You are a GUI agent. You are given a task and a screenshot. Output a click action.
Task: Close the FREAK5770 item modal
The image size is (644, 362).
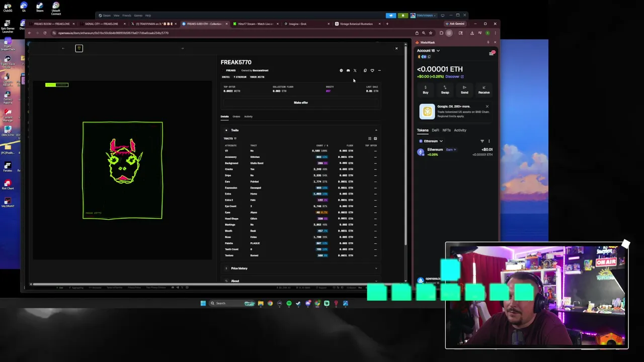point(396,48)
